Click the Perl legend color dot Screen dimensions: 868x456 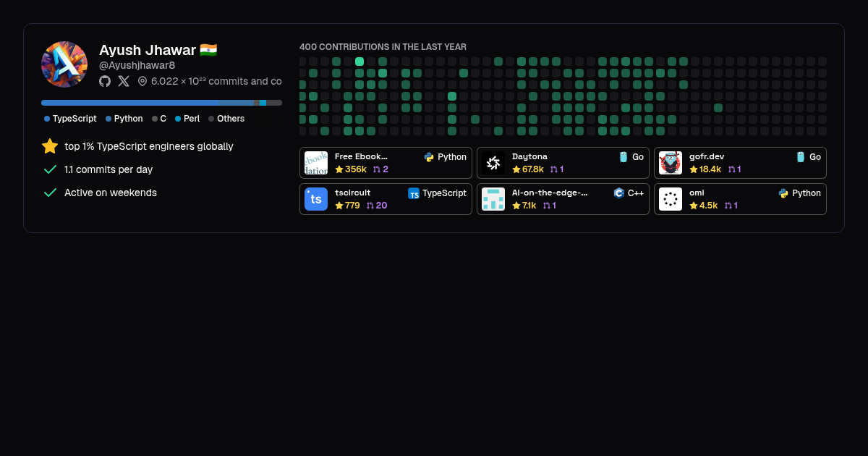coord(178,119)
